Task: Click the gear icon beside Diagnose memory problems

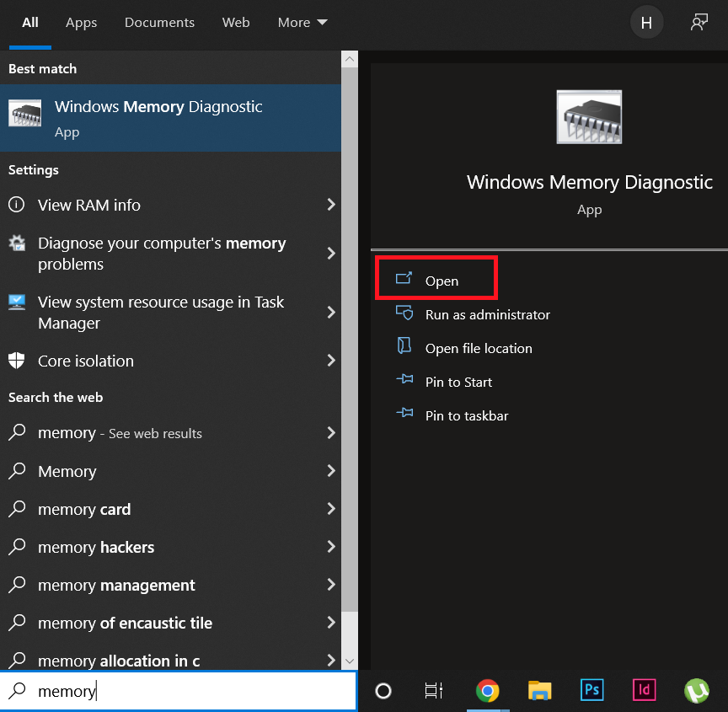Action: pos(17,243)
